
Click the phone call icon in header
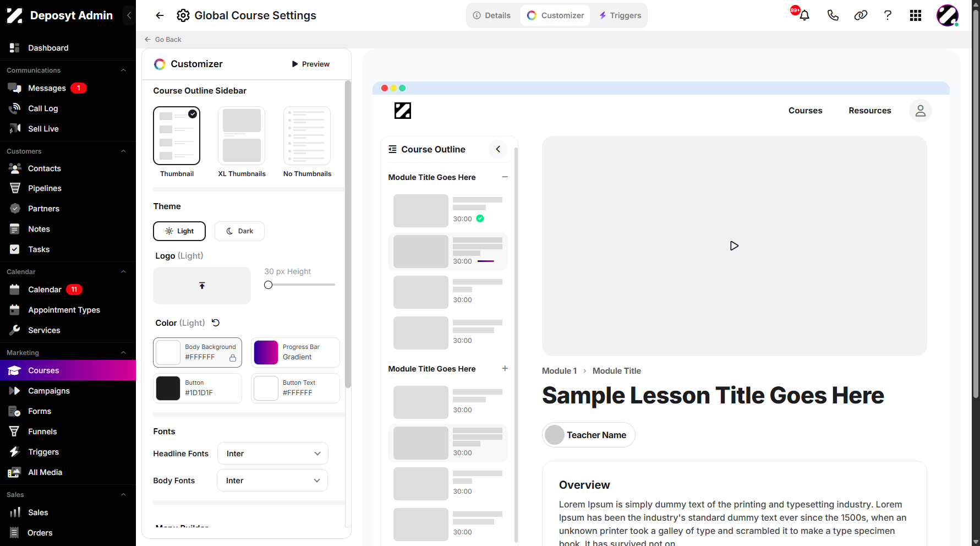tap(833, 15)
